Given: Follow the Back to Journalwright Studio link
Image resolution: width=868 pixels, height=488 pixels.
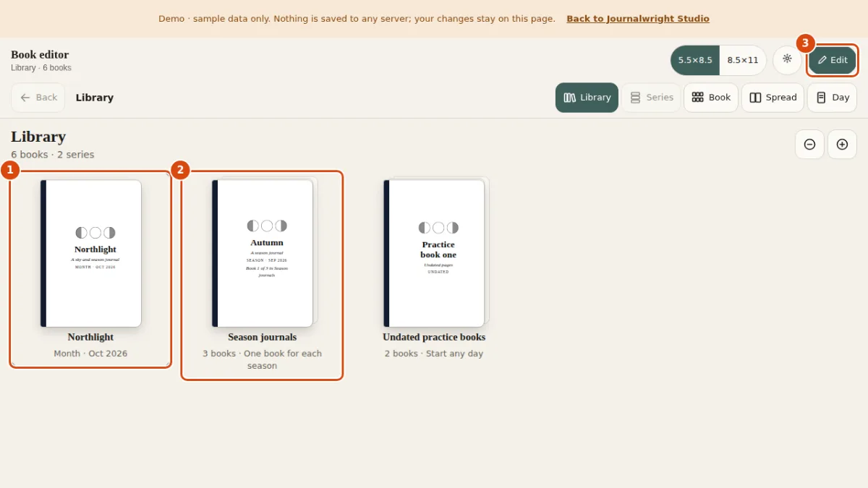Looking at the screenshot, I should click(638, 19).
